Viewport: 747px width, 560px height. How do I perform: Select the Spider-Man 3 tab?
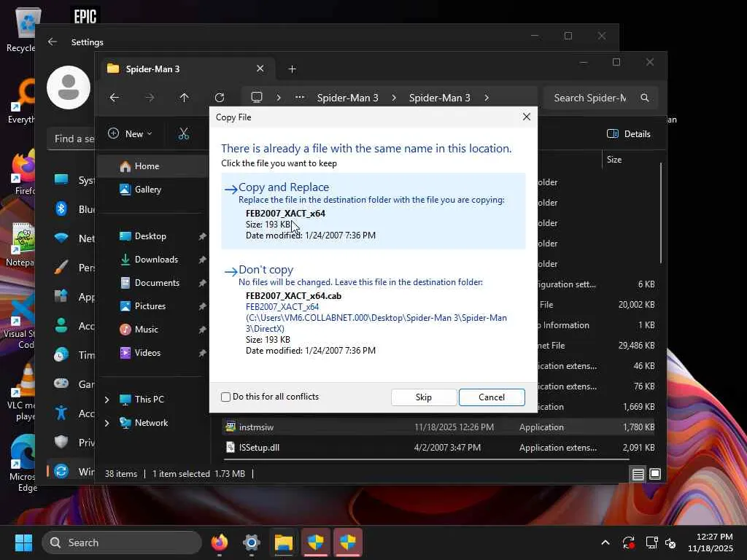(186, 69)
